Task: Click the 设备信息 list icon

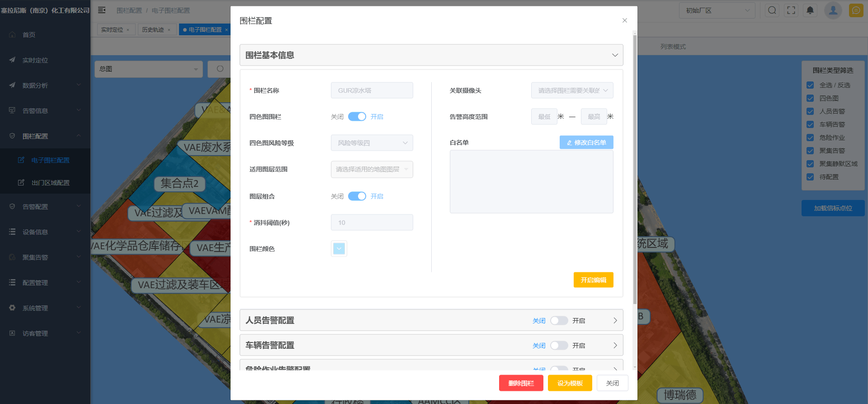Action: pyautogui.click(x=12, y=232)
